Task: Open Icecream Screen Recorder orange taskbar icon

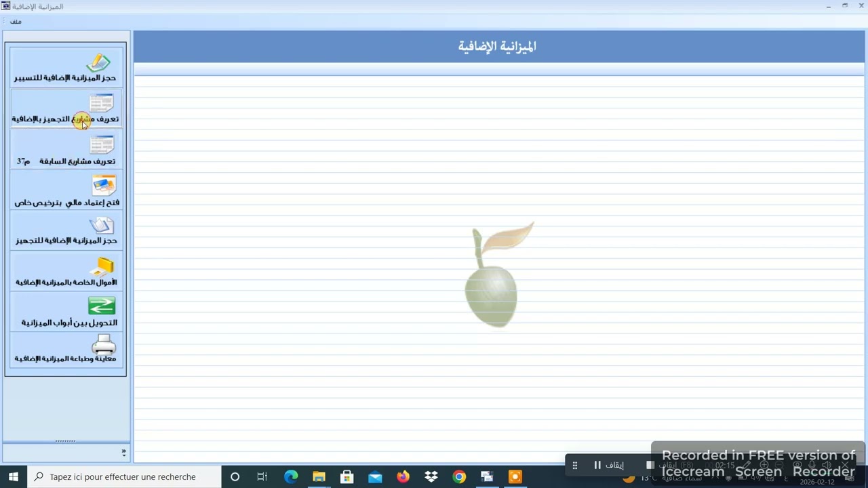Action: (x=515, y=477)
